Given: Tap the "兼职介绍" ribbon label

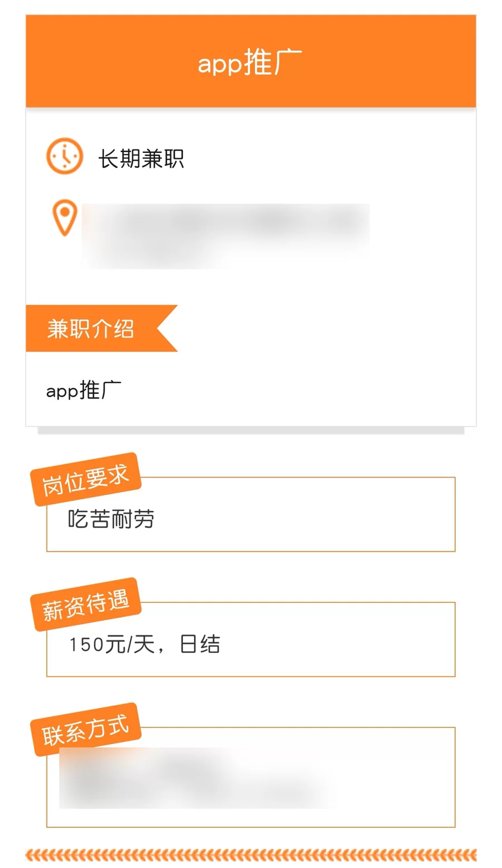Looking at the screenshot, I should [x=90, y=329].
